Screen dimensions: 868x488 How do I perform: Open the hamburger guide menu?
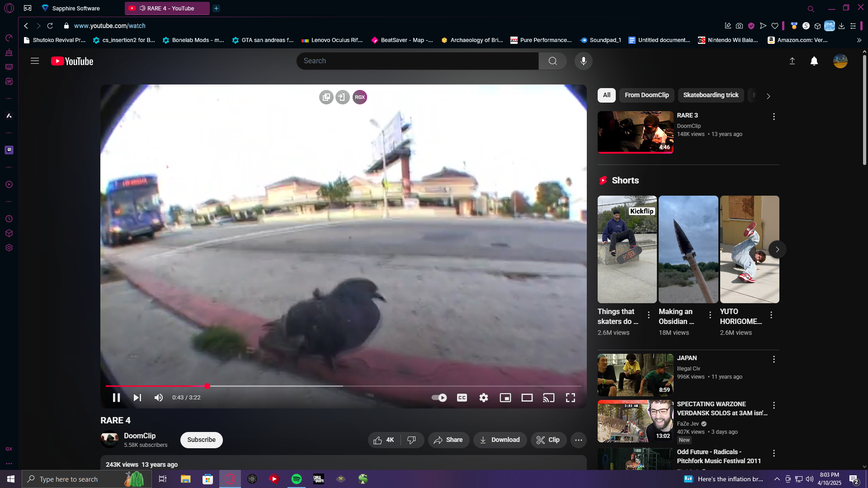(x=35, y=61)
